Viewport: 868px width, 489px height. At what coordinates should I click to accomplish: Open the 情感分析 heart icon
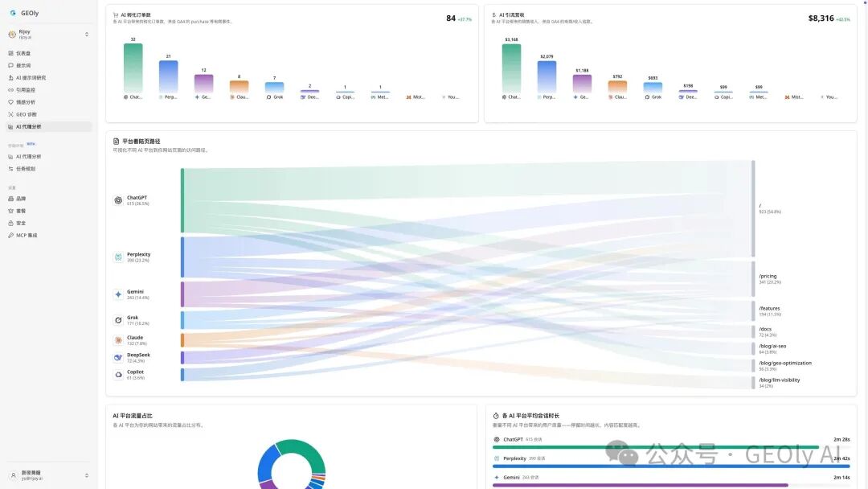pos(10,102)
